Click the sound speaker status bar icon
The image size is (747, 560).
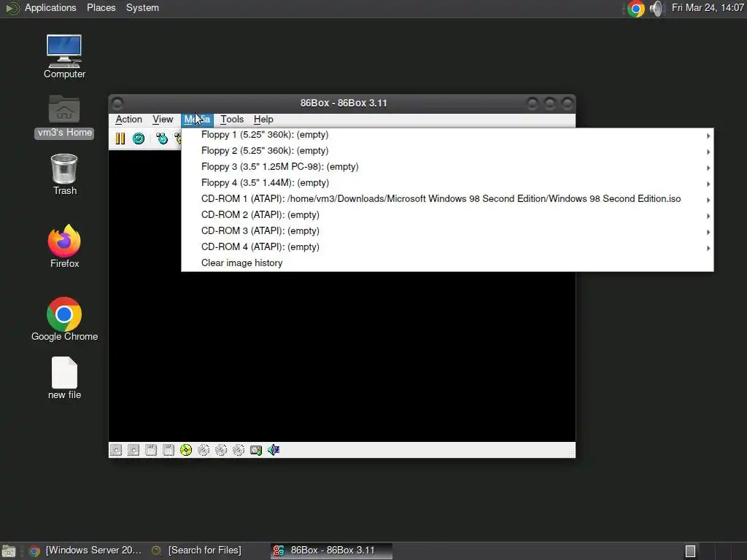274,450
